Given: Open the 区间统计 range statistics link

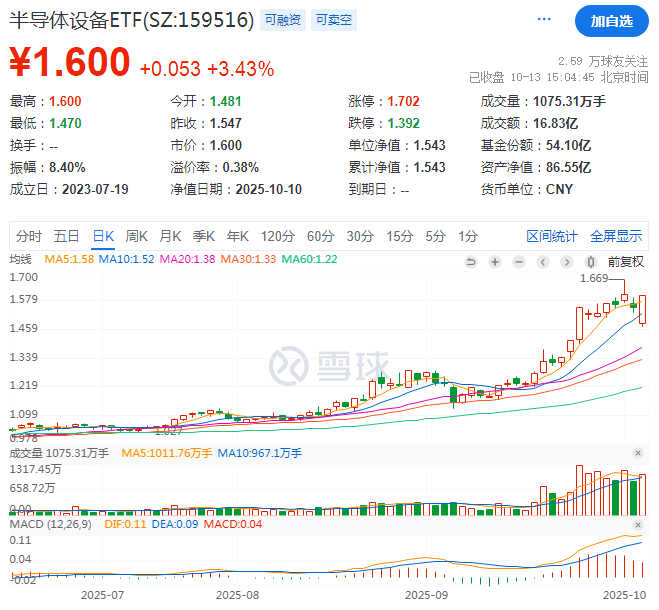Looking at the screenshot, I should pyautogui.click(x=552, y=236).
